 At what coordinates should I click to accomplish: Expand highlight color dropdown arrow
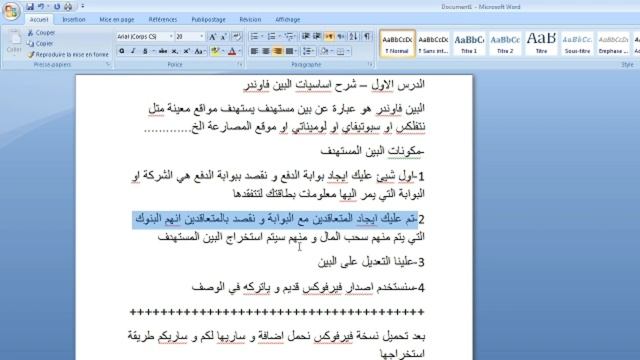pos(223,51)
